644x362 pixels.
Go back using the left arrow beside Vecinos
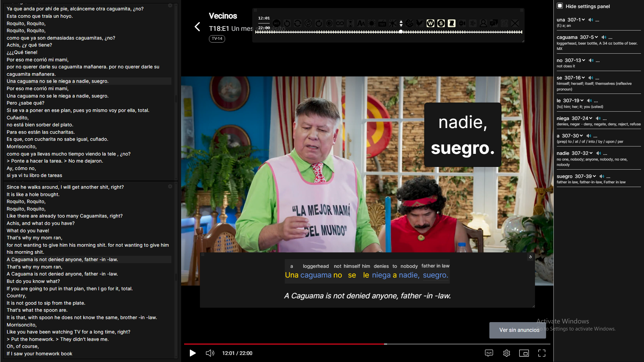197,27
